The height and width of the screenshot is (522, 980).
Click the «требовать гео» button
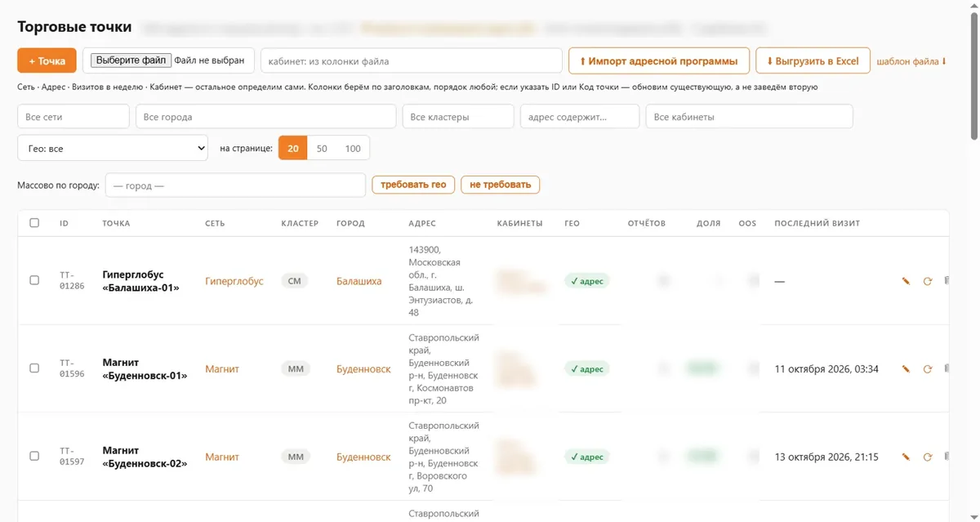413,185
